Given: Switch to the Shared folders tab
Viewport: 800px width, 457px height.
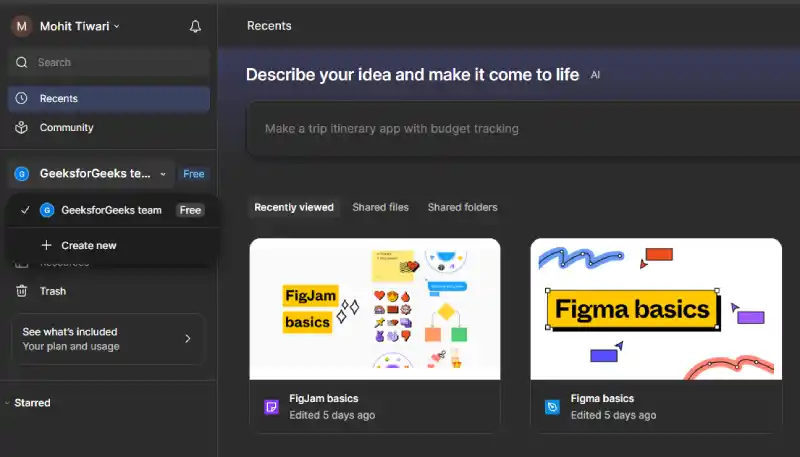Looking at the screenshot, I should (463, 208).
